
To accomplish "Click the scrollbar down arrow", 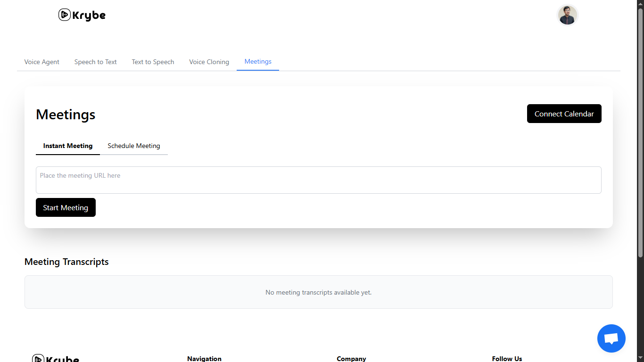I will 640,358.
